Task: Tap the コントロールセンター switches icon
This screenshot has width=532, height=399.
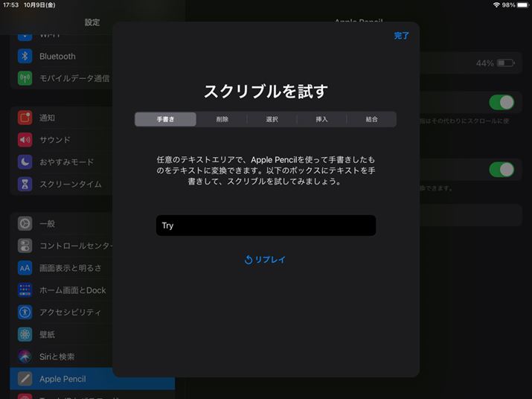Action: tap(25, 246)
